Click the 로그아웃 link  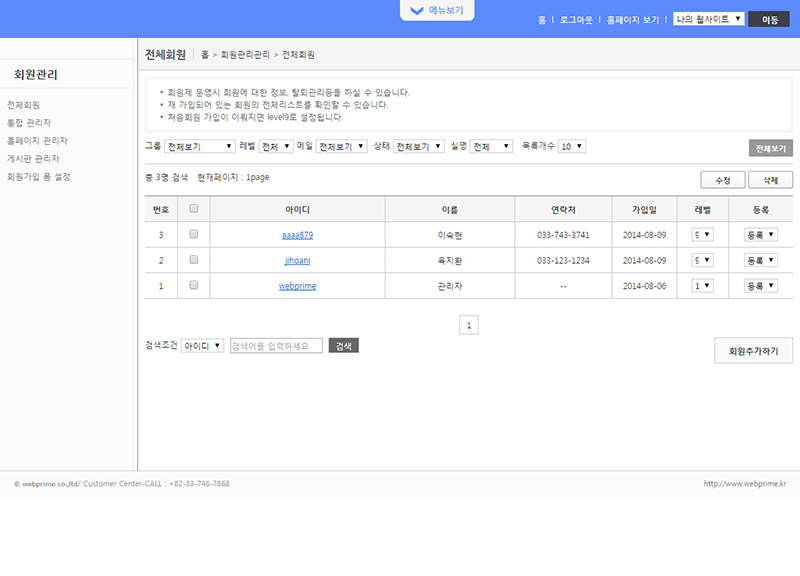point(576,20)
